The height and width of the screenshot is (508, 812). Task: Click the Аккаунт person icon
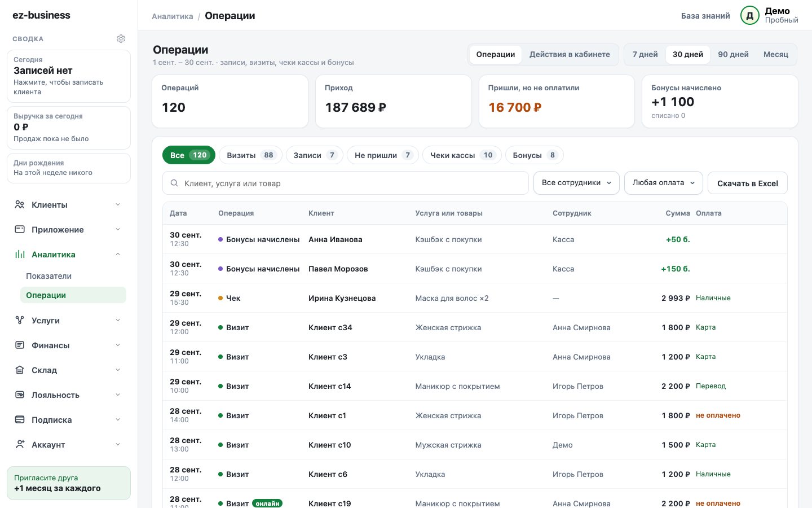tap(20, 445)
